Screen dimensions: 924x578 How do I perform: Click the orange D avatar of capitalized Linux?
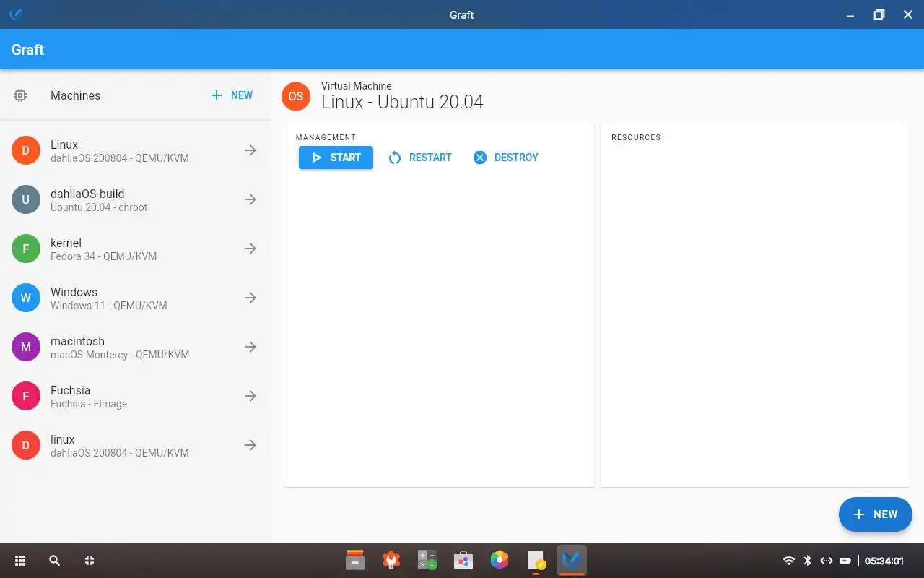point(26,150)
